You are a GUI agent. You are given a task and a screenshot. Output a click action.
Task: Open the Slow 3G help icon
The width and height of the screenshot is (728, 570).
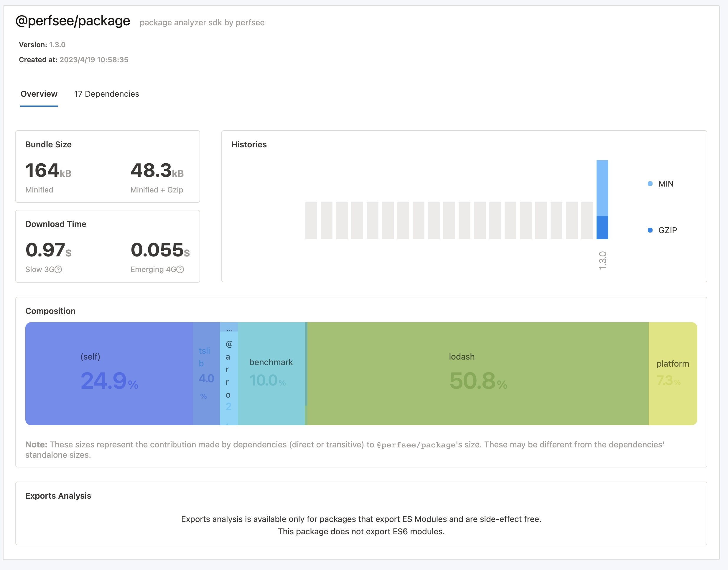coord(58,269)
